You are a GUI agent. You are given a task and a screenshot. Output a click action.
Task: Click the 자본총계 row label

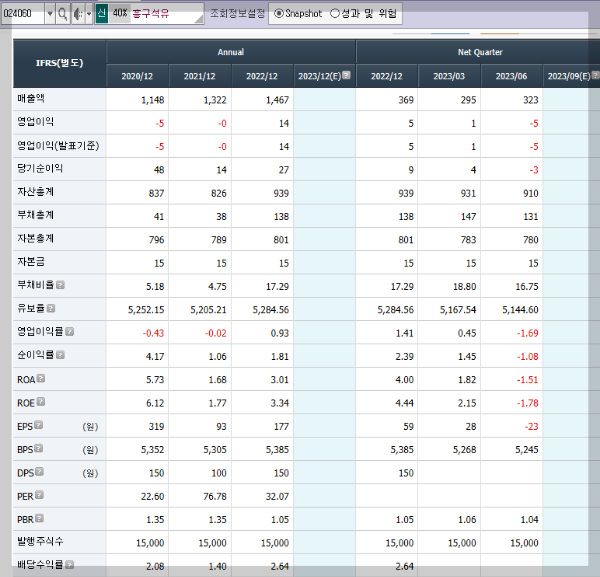[x=35, y=238]
